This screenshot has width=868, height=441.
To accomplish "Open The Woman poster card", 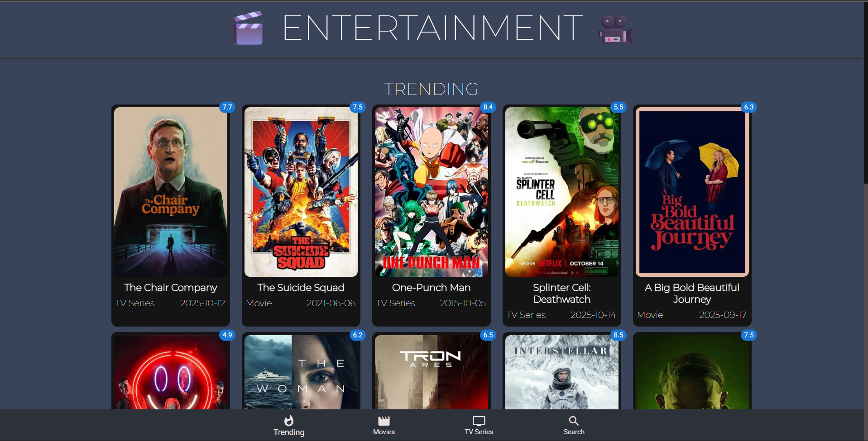I will coord(301,372).
